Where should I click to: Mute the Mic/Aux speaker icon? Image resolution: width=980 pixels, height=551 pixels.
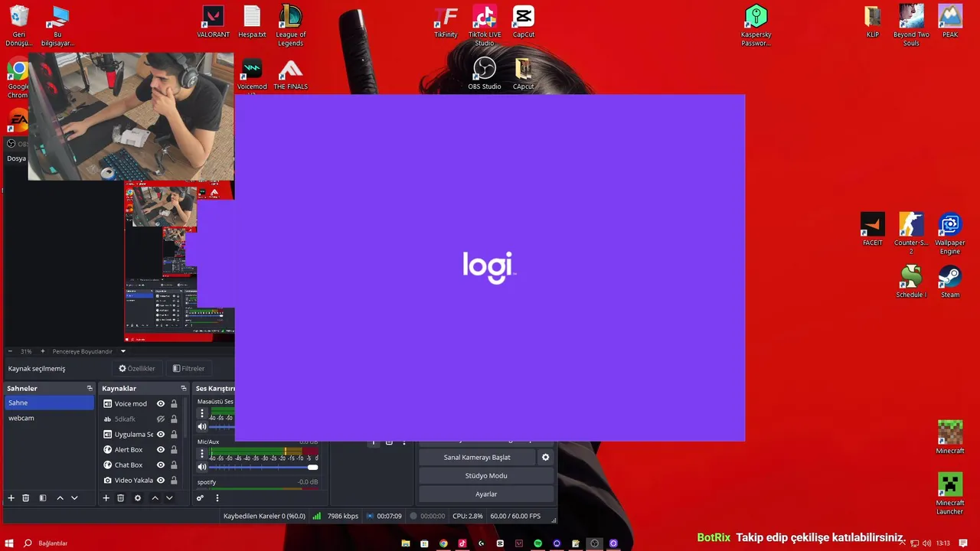point(202,467)
